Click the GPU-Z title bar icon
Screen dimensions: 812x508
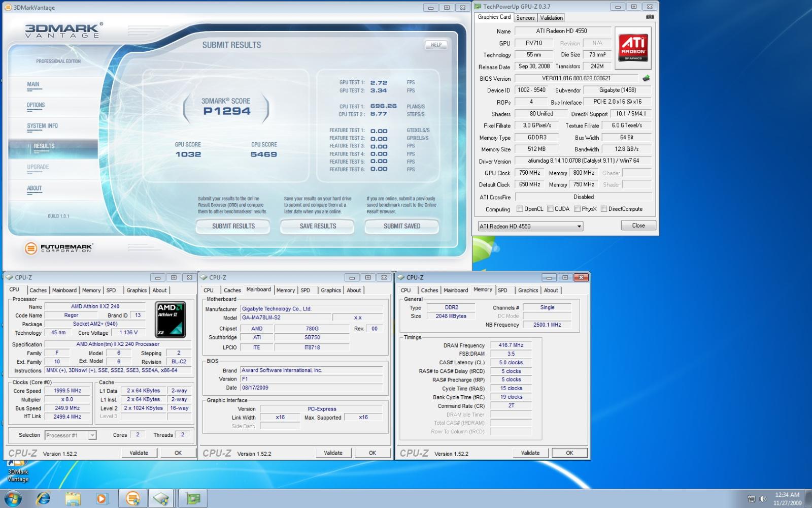pyautogui.click(x=478, y=7)
